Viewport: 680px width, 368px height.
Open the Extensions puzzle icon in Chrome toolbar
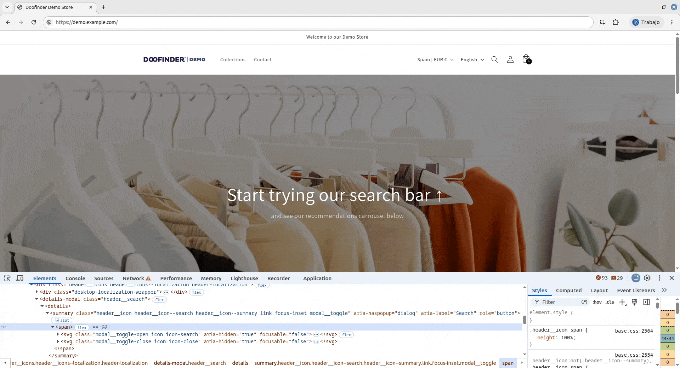click(615, 22)
